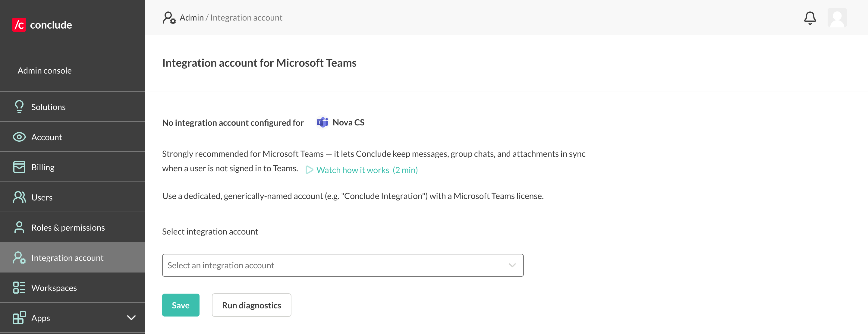Click the Integration account sidebar icon

coord(19,257)
